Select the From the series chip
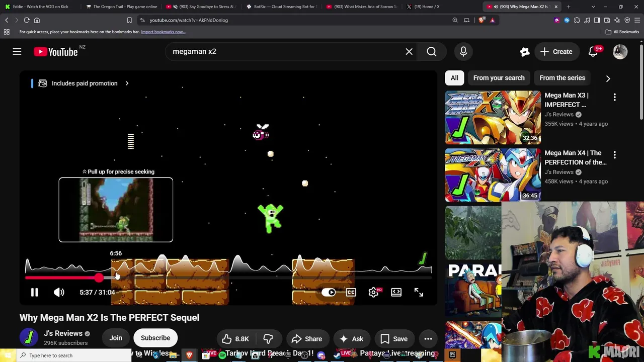This screenshot has width=644, height=362. 562,78
